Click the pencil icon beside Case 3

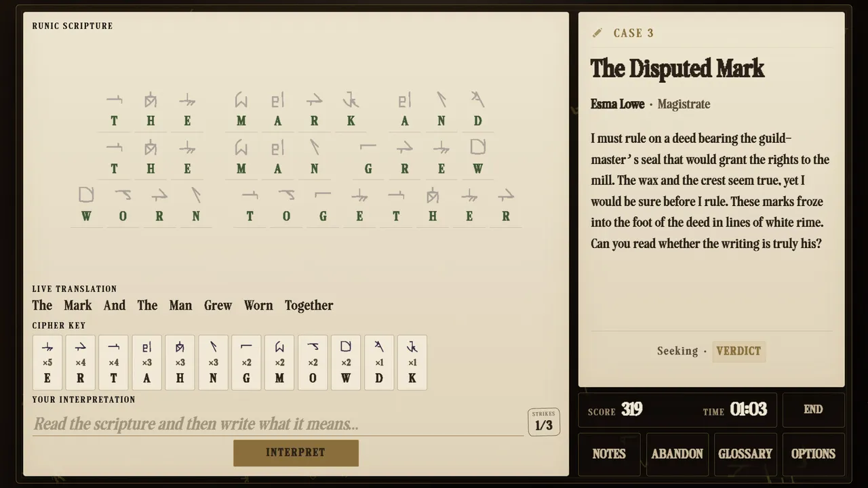tap(597, 33)
